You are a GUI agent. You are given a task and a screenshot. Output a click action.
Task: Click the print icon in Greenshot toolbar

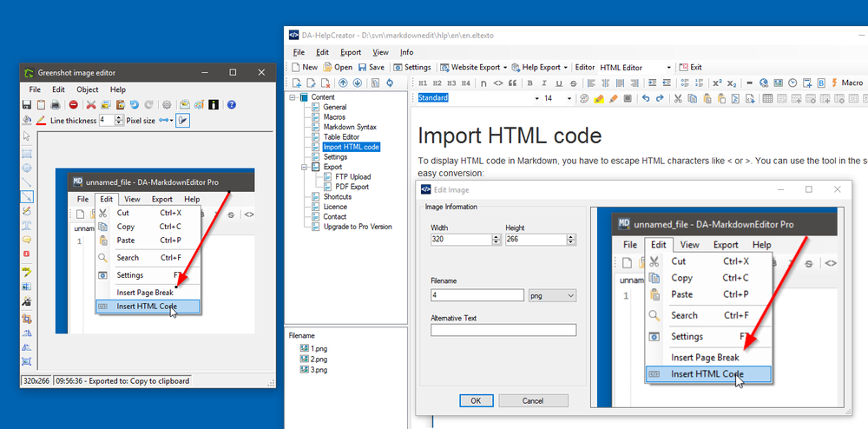coord(56,104)
